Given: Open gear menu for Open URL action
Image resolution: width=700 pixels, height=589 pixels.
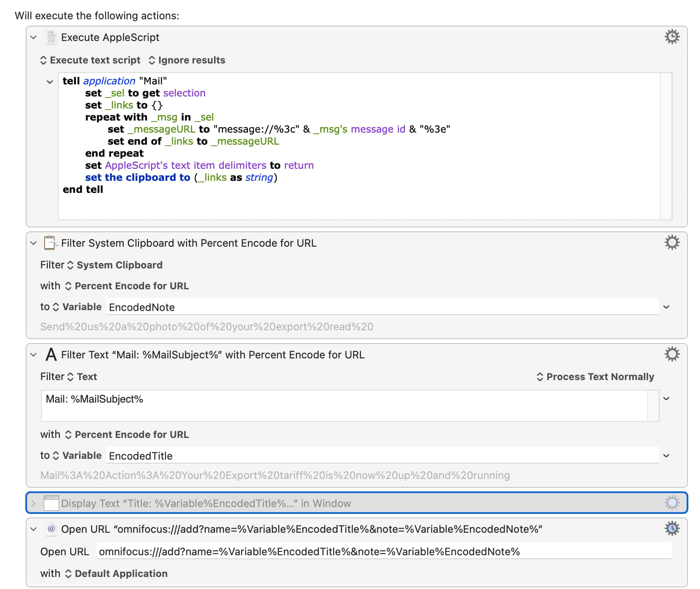Looking at the screenshot, I should point(672,528).
